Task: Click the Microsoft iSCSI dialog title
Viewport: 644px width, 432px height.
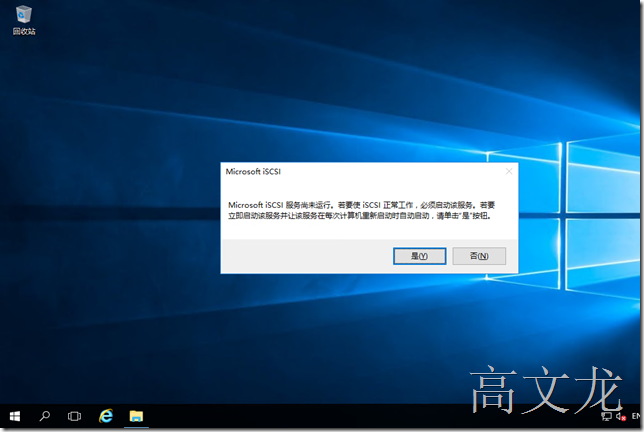Action: pos(253,172)
